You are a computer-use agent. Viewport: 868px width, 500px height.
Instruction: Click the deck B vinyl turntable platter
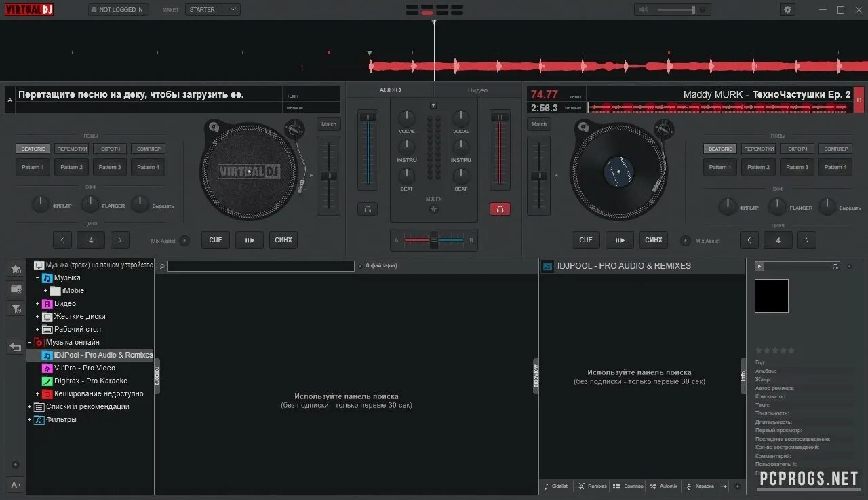(618, 170)
